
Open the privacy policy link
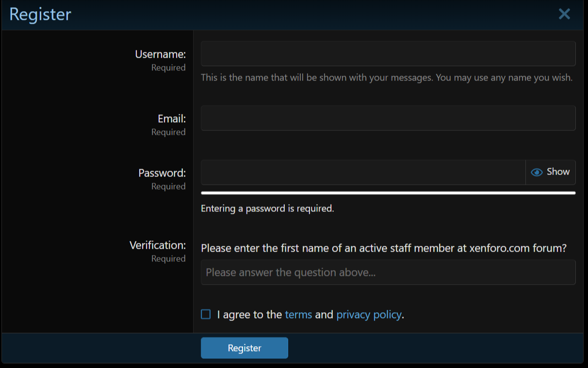pyautogui.click(x=369, y=315)
